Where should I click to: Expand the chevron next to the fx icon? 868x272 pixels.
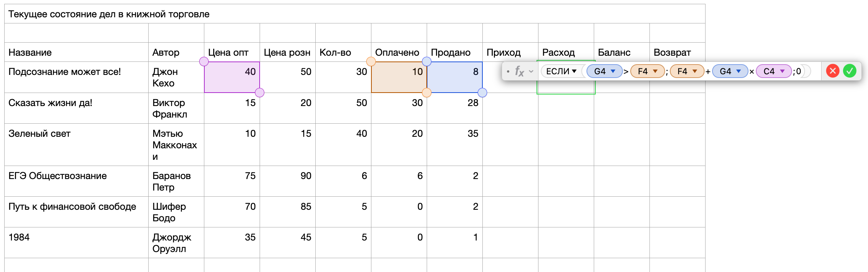531,72
